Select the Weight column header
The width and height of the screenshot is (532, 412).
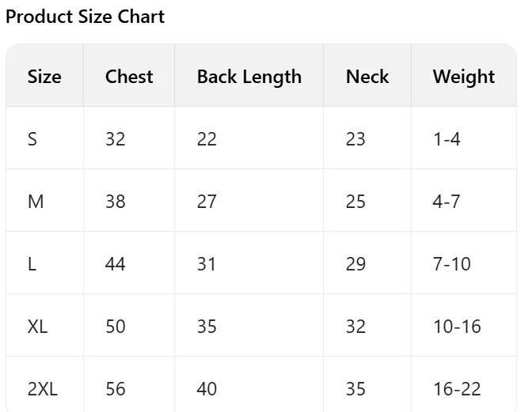[464, 77]
